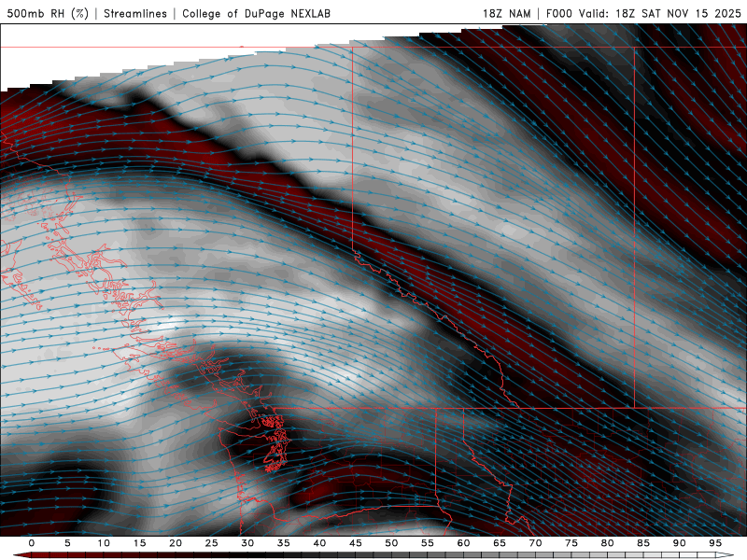Click the "30" value on the color scale
Screen dimensions: 747x560
247,543
